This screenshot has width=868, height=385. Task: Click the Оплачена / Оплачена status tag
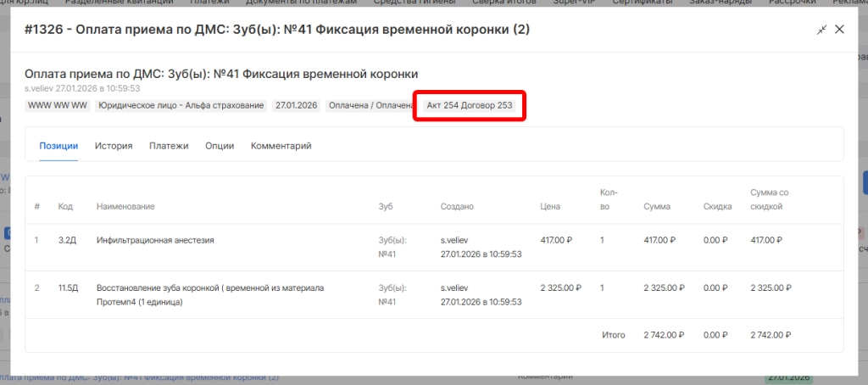pos(371,106)
